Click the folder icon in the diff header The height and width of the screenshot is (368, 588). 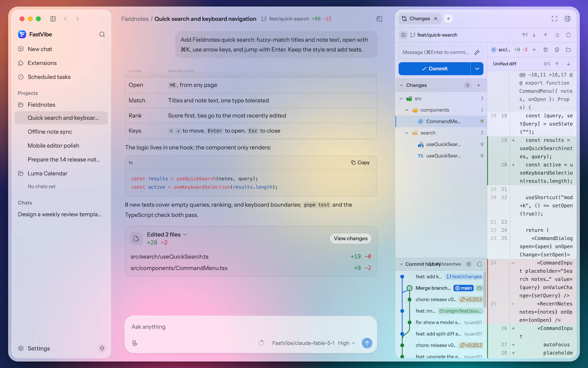tap(569, 50)
